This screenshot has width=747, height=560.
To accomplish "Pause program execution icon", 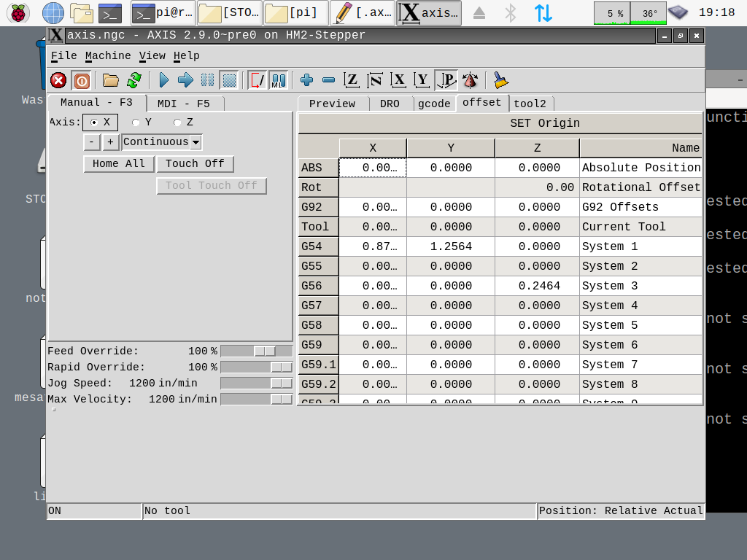I will 207,80.
